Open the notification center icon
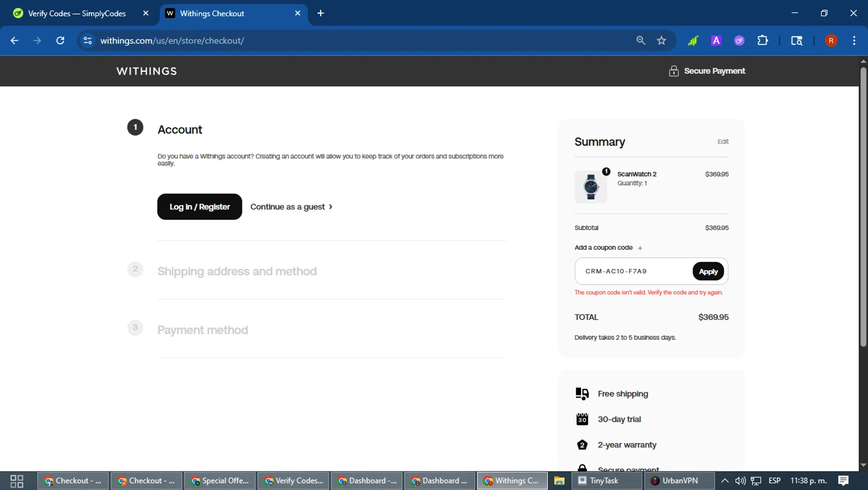The width and height of the screenshot is (868, 490). pos(844,481)
